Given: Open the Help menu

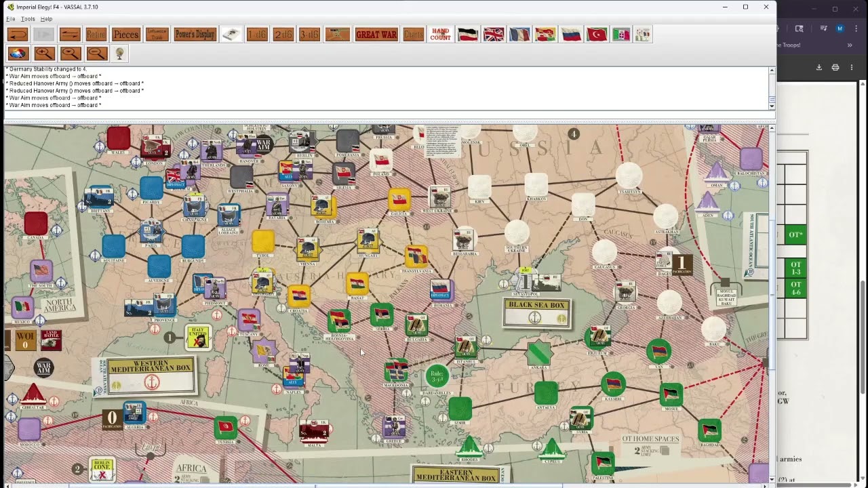Looking at the screenshot, I should point(46,19).
